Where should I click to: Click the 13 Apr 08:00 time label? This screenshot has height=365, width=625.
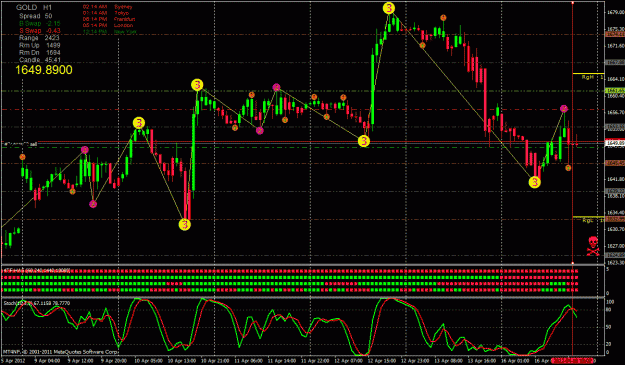(449, 361)
